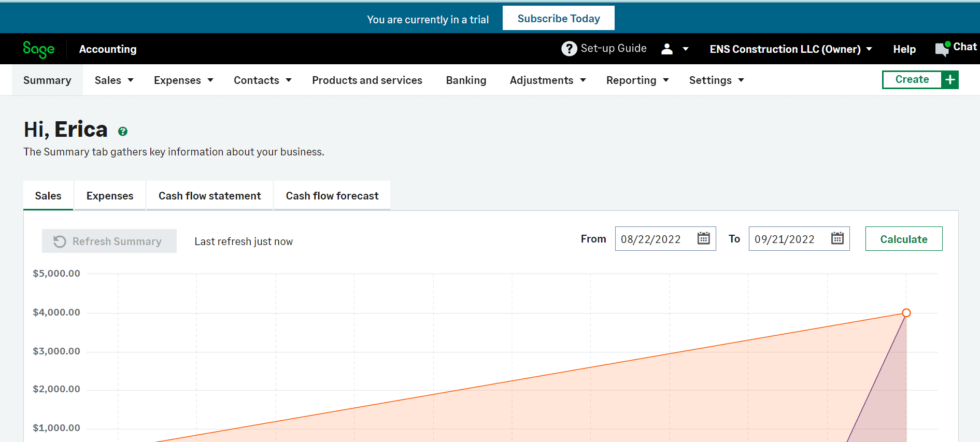Click the $2,000.00 axis label
The width and height of the screenshot is (980, 442).
pyautogui.click(x=56, y=389)
